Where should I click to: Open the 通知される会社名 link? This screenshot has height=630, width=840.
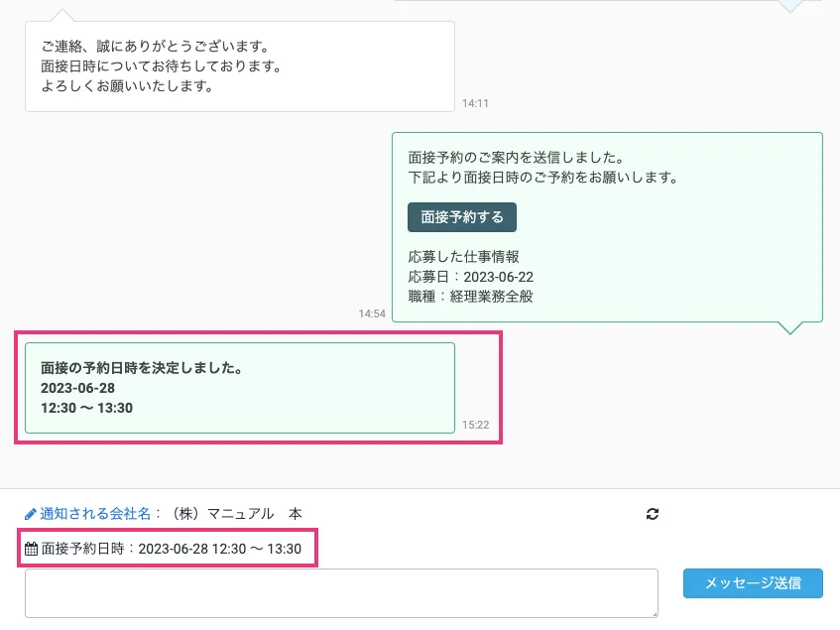point(95,514)
